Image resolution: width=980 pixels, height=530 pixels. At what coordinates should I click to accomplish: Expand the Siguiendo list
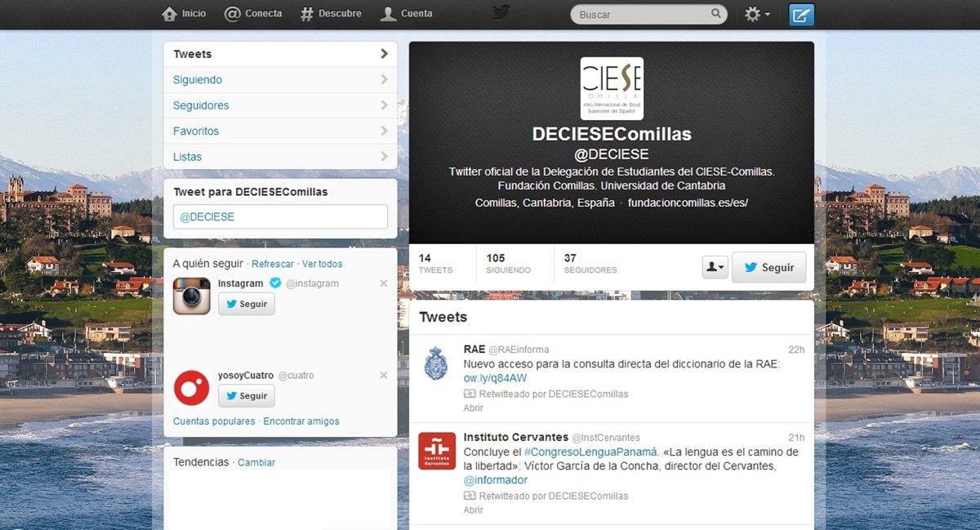coord(280,80)
